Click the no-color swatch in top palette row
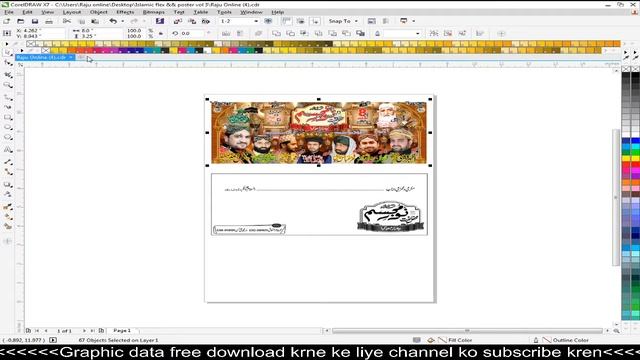The height and width of the screenshot is (360, 640). pos(31,44)
